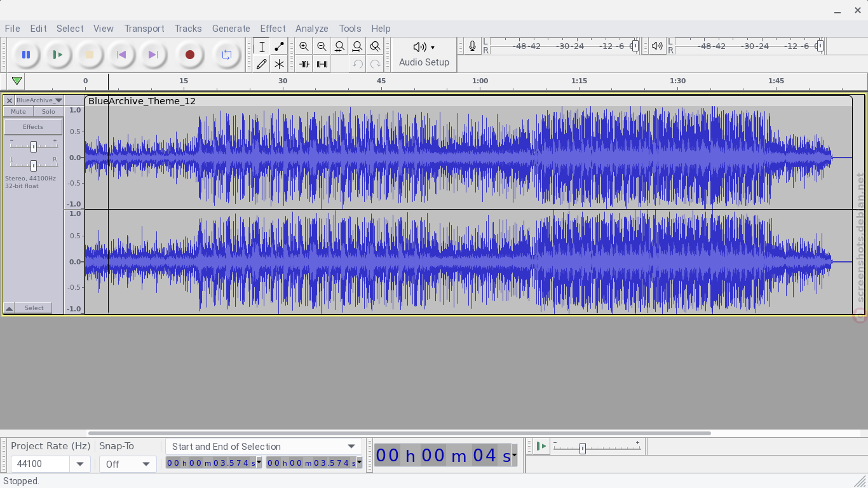Open the Audio Setup dropdown
Viewport: 868px width, 488px height.
tap(424, 55)
